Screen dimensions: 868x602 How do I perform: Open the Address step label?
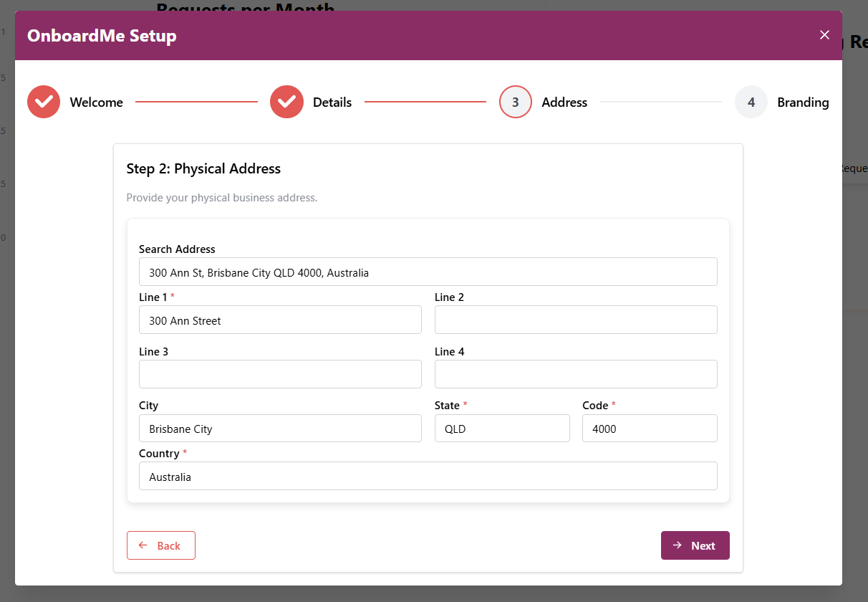(564, 102)
